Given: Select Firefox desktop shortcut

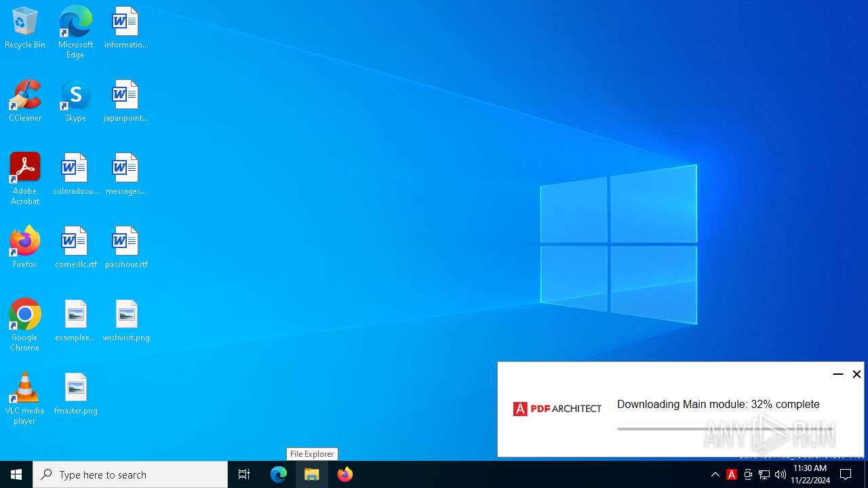Looking at the screenshot, I should (25, 248).
